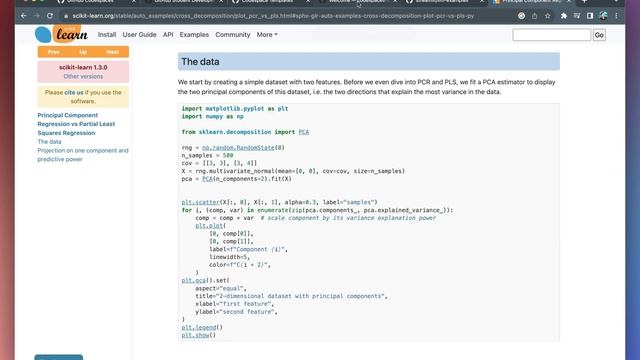Click the 'for i, (comp, var)' loop line
This screenshot has width=640, height=360.
(x=317, y=210)
